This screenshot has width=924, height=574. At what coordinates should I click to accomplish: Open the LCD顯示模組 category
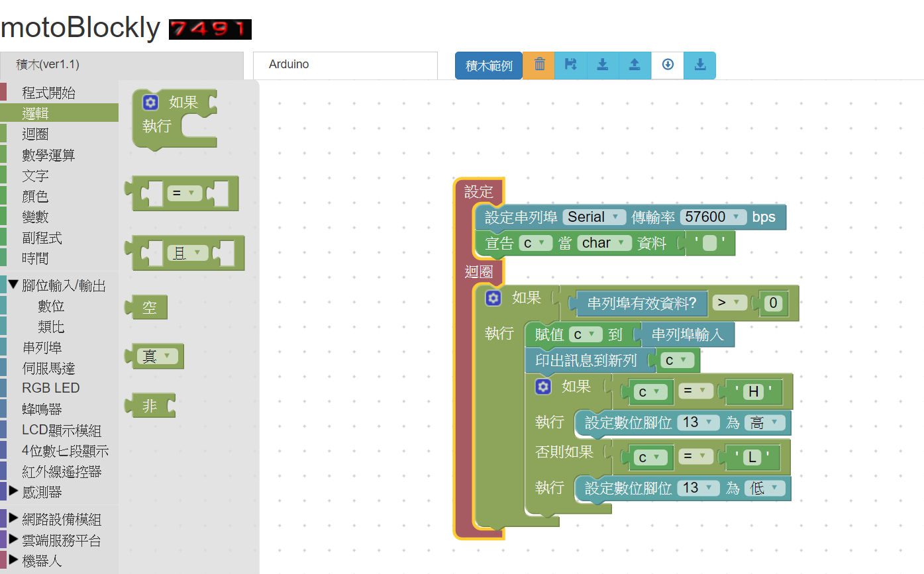(x=60, y=430)
